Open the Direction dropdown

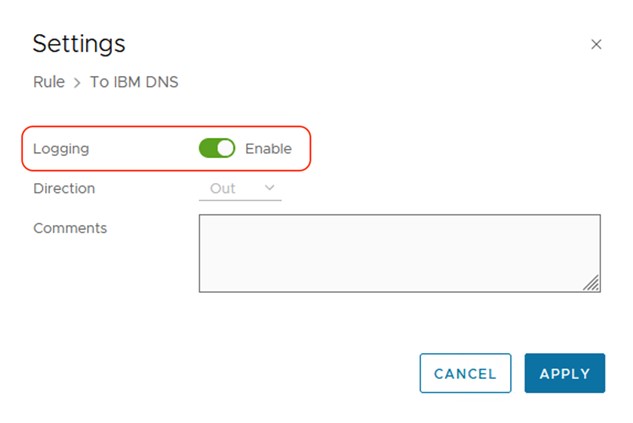[x=240, y=188]
